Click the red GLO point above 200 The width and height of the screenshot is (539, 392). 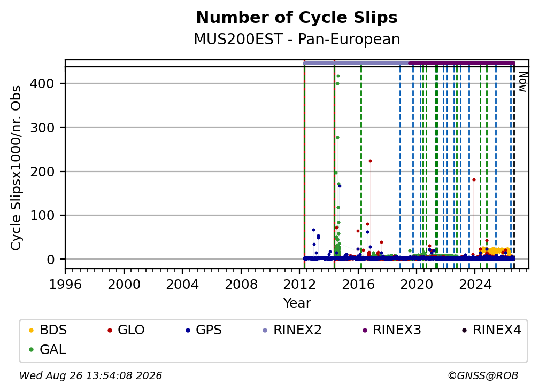[x=370, y=161]
